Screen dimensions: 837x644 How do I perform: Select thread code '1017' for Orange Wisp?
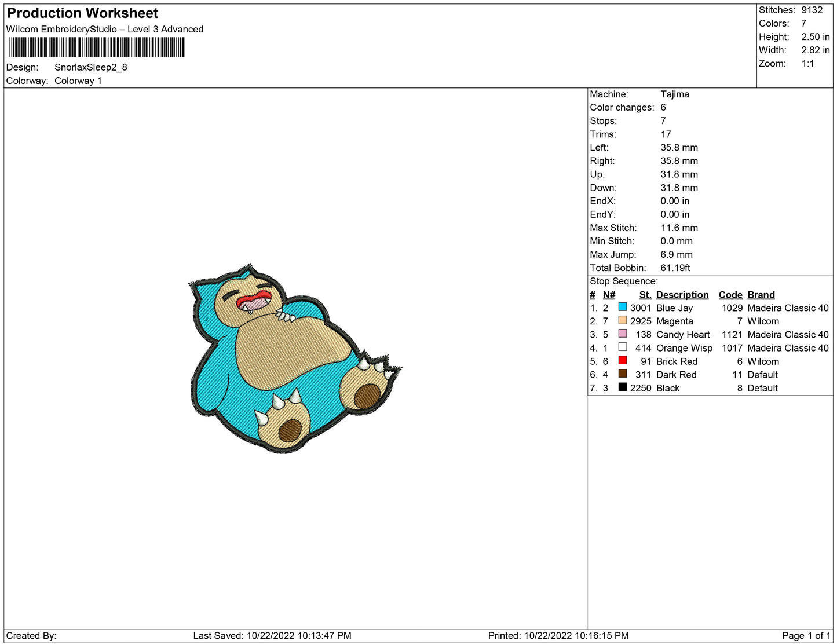732,348
